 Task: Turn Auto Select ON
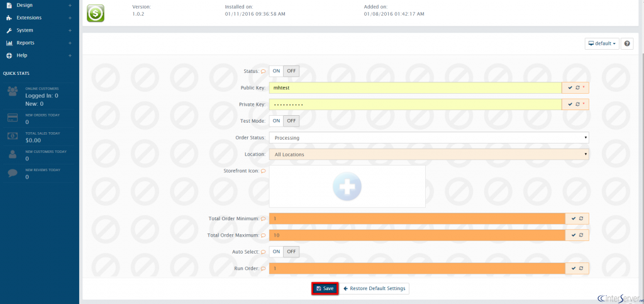[x=277, y=251]
